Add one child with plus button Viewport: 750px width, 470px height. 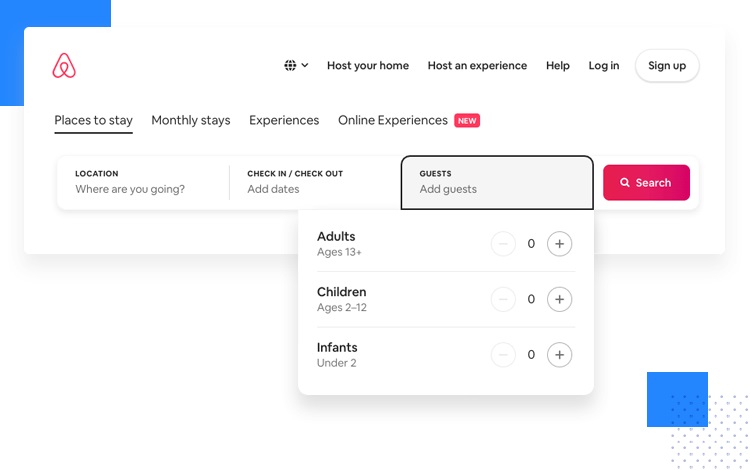559,299
